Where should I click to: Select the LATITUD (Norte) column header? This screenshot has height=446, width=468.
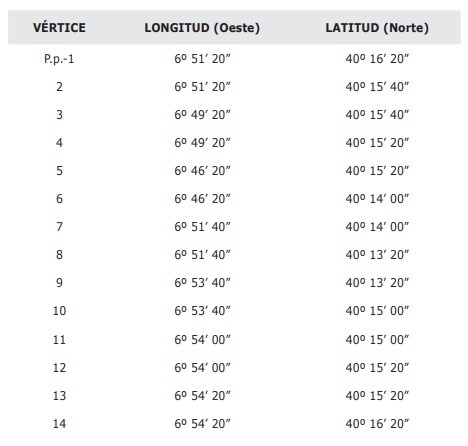click(x=377, y=28)
